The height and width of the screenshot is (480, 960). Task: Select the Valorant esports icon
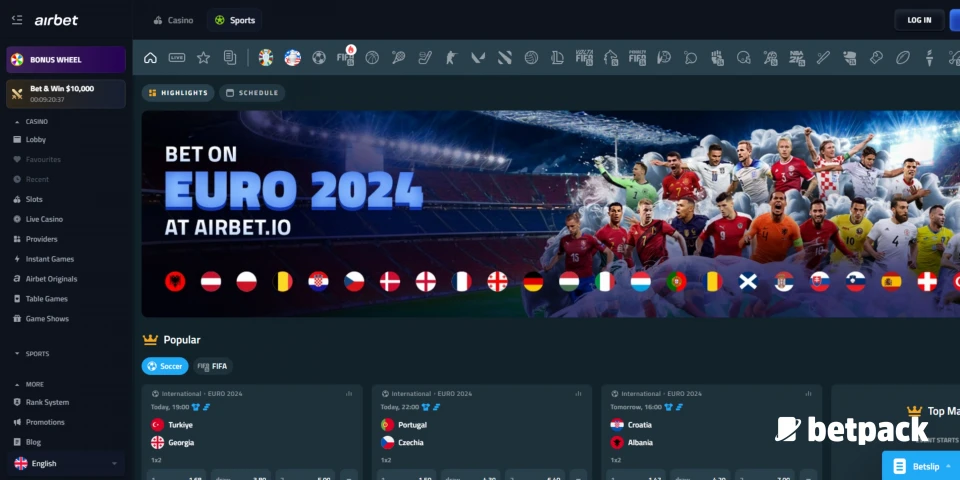click(478, 58)
